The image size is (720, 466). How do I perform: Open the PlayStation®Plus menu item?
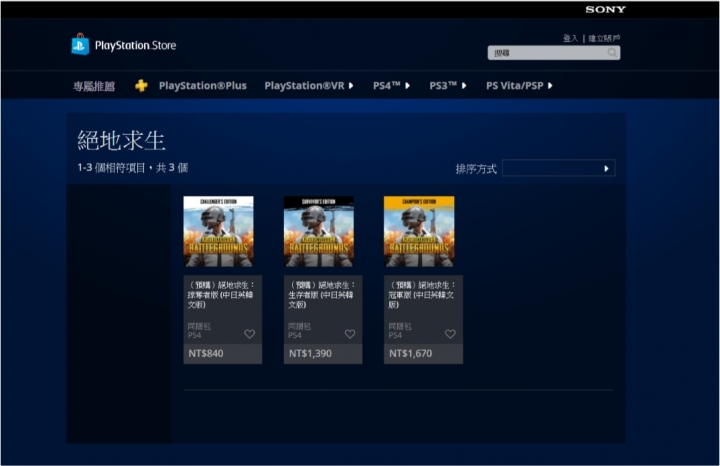tap(202, 86)
